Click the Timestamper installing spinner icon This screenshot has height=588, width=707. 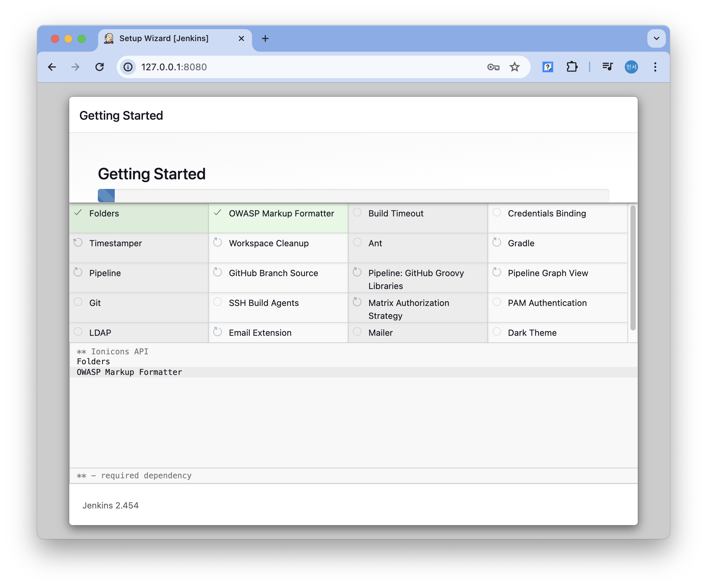pos(78,242)
